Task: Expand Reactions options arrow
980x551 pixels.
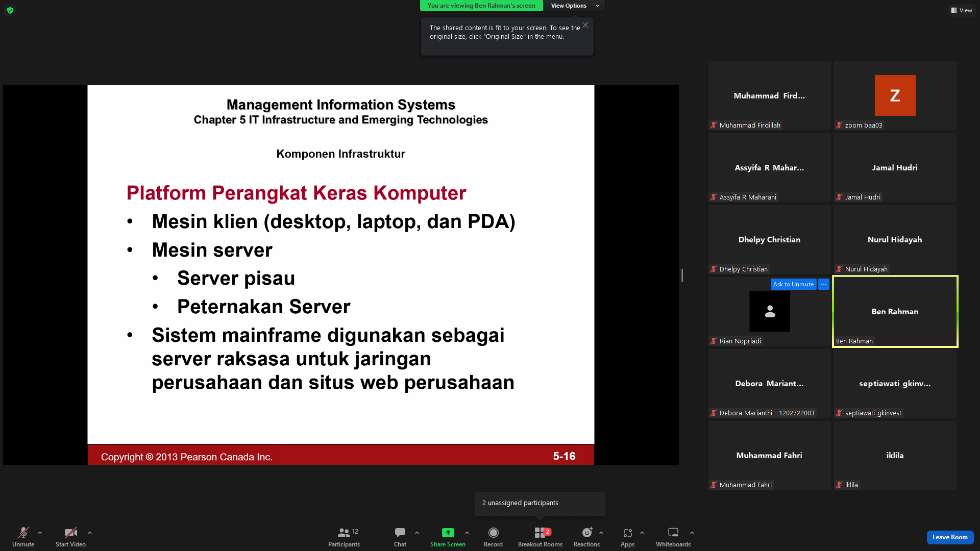Action: 601,533
